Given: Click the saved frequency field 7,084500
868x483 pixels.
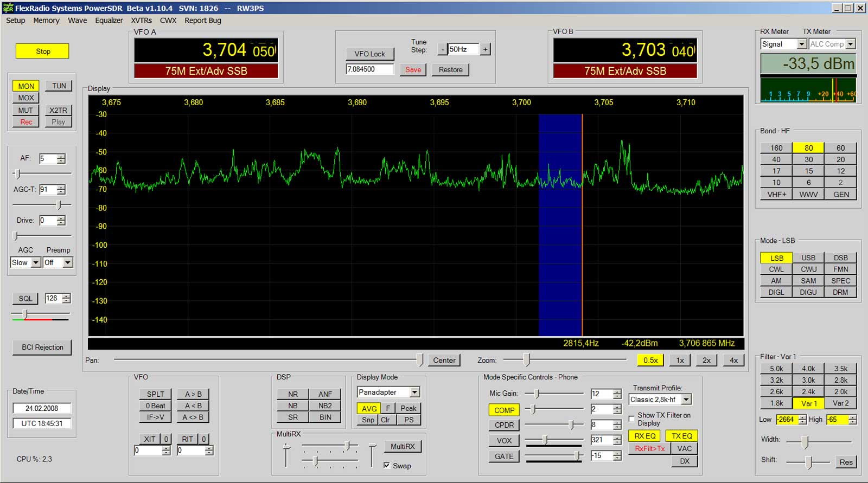Looking at the screenshot, I should pyautogui.click(x=369, y=69).
